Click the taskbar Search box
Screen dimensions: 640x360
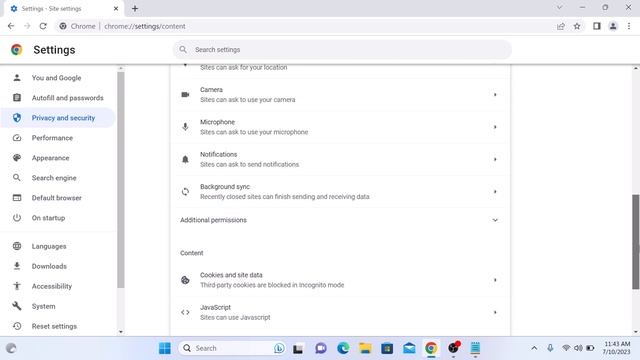point(232,348)
